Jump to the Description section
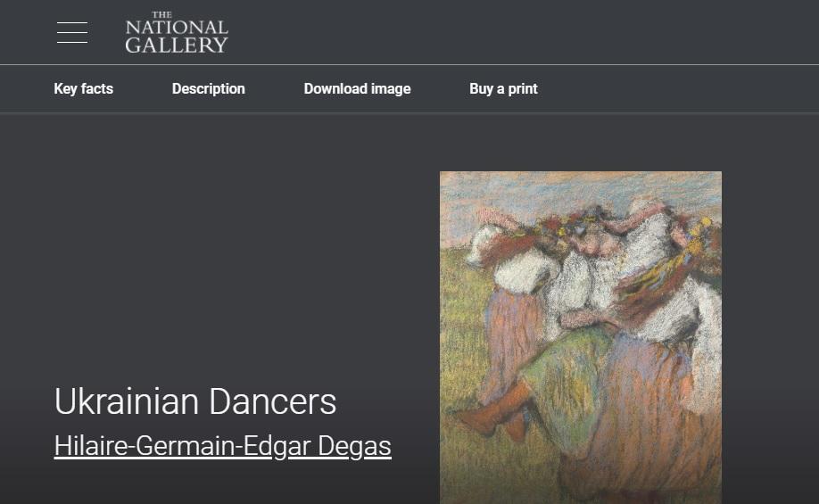Viewport: 819px width, 504px height. (209, 89)
